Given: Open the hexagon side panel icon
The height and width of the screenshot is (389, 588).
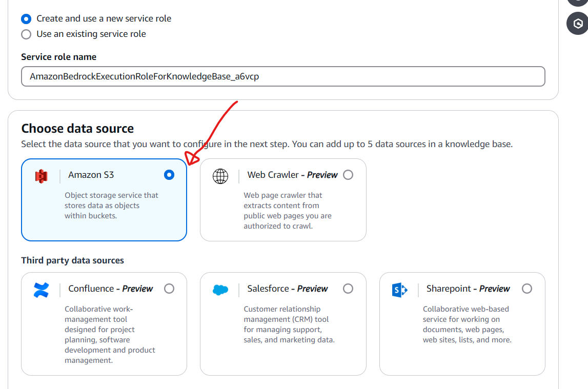Looking at the screenshot, I should pyautogui.click(x=578, y=24).
